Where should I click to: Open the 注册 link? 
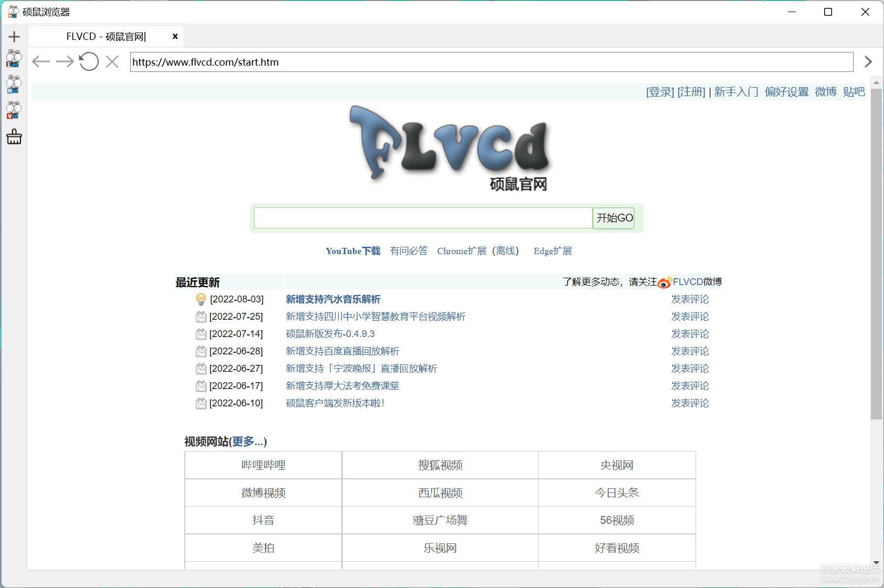[691, 92]
